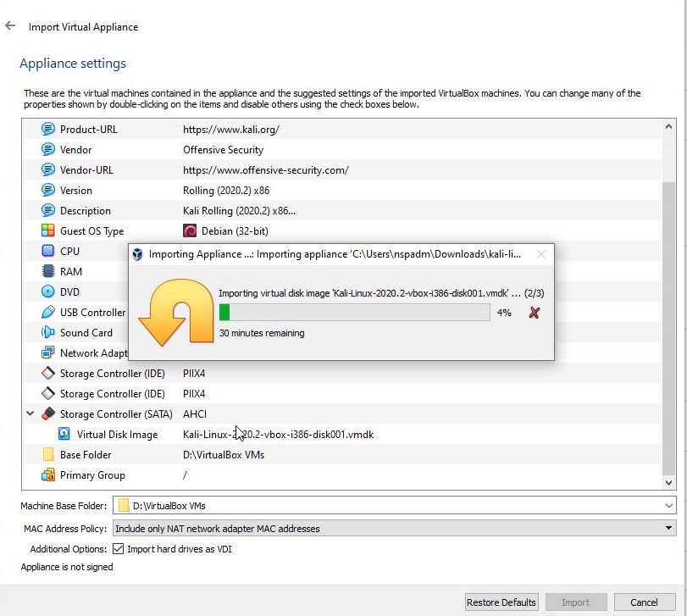Click the Network Adapter icon
Screen dimensions: 687x616
[x=47, y=353]
